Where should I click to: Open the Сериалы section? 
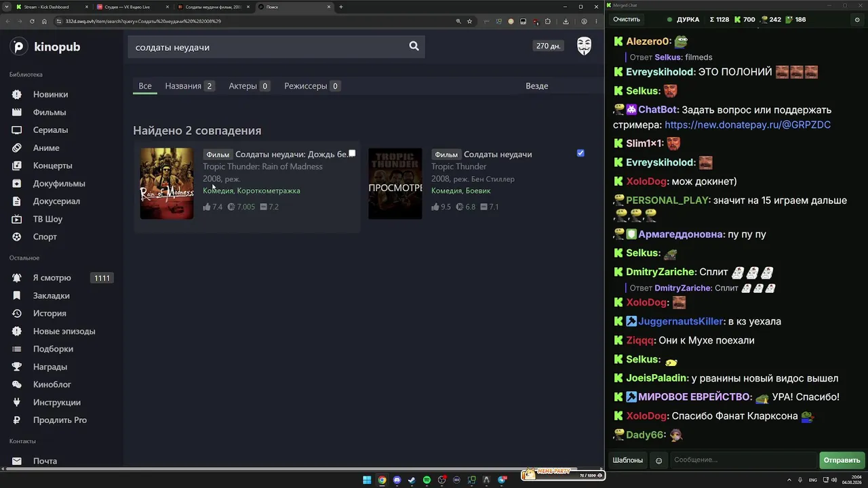point(50,129)
